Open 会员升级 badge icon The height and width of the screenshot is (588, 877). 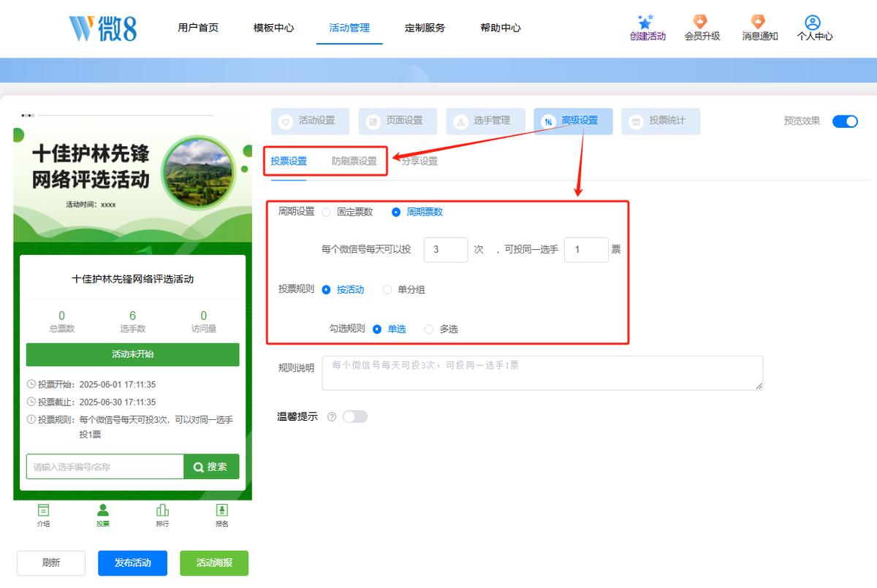click(701, 22)
